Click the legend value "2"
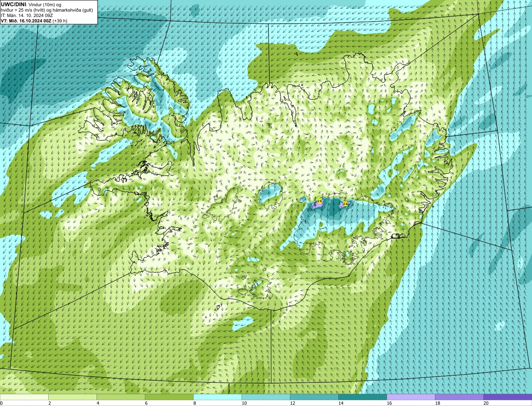 pos(49,403)
